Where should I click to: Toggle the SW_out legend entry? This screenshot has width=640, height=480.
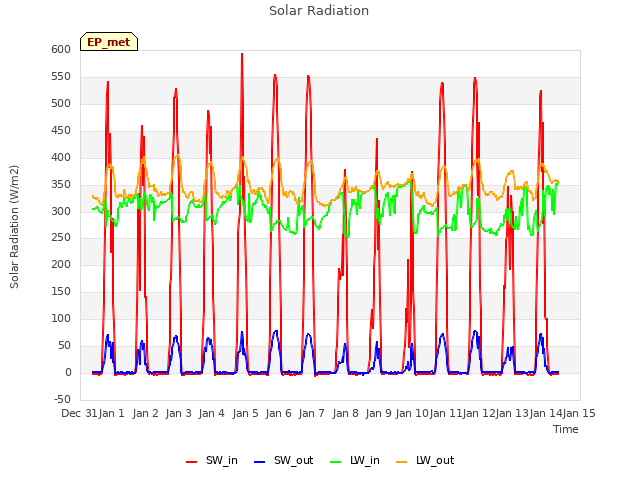(x=283, y=460)
